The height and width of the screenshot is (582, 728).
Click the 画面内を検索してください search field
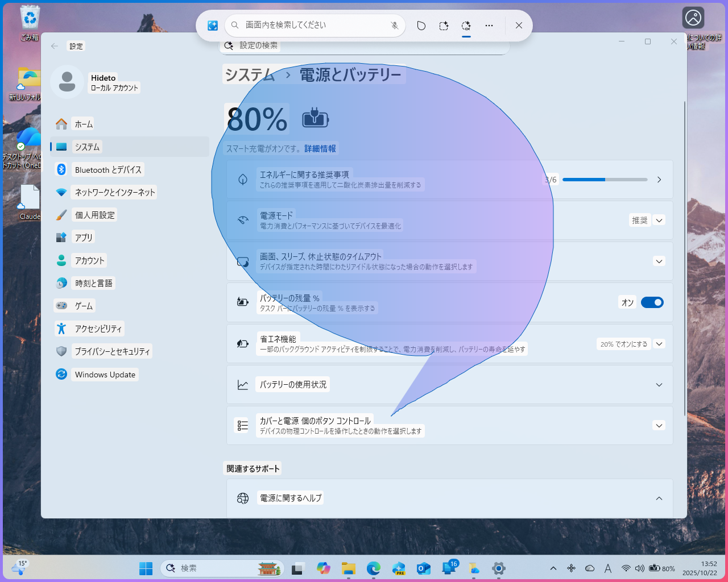click(x=316, y=25)
